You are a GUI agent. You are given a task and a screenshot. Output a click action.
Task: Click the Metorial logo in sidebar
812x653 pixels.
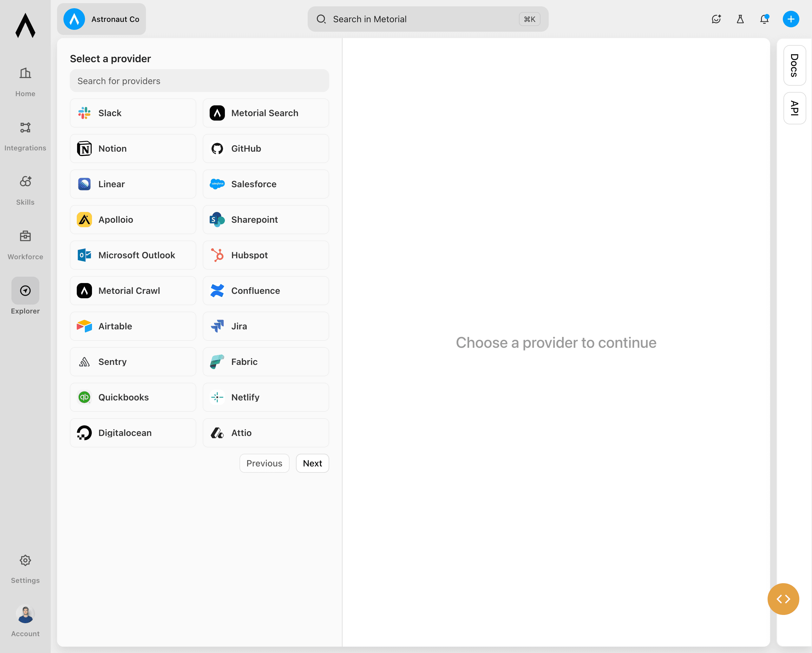[25, 26]
